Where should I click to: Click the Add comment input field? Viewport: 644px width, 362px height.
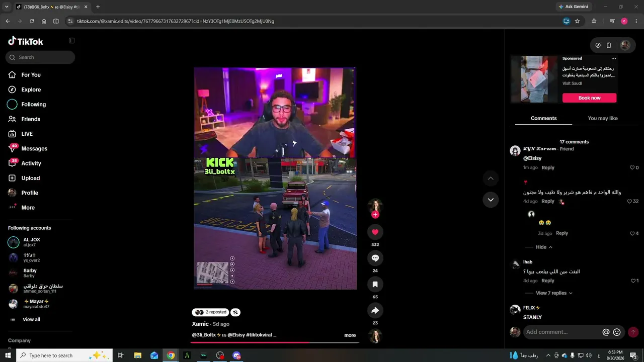click(x=562, y=332)
